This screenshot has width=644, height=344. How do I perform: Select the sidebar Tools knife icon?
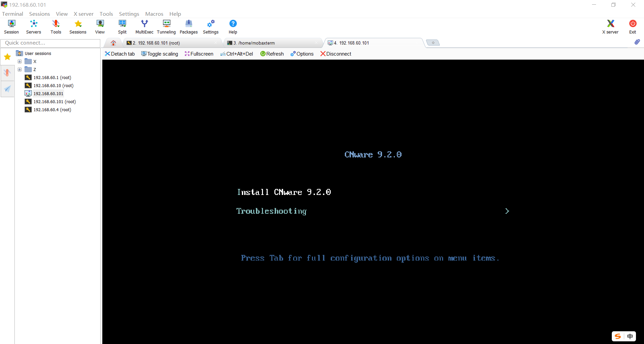[x=7, y=72]
